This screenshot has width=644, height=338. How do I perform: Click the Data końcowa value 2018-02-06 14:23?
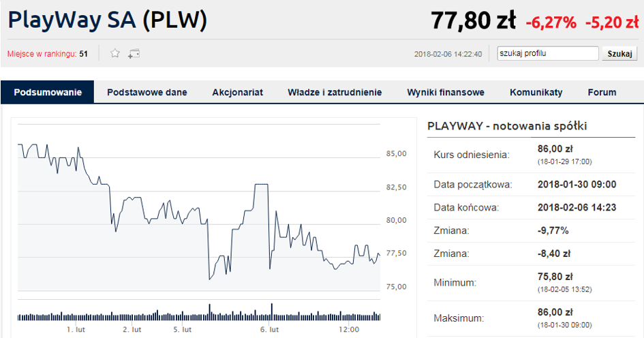(x=577, y=207)
